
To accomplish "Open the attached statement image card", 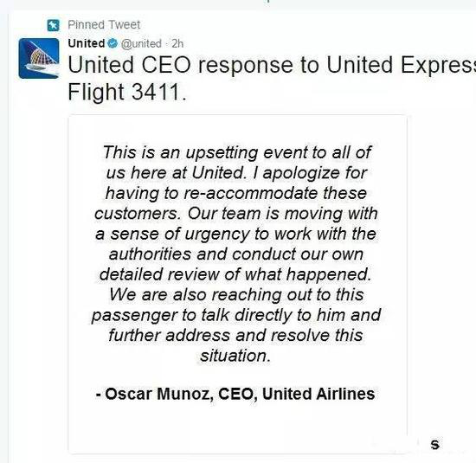I will [x=237, y=284].
